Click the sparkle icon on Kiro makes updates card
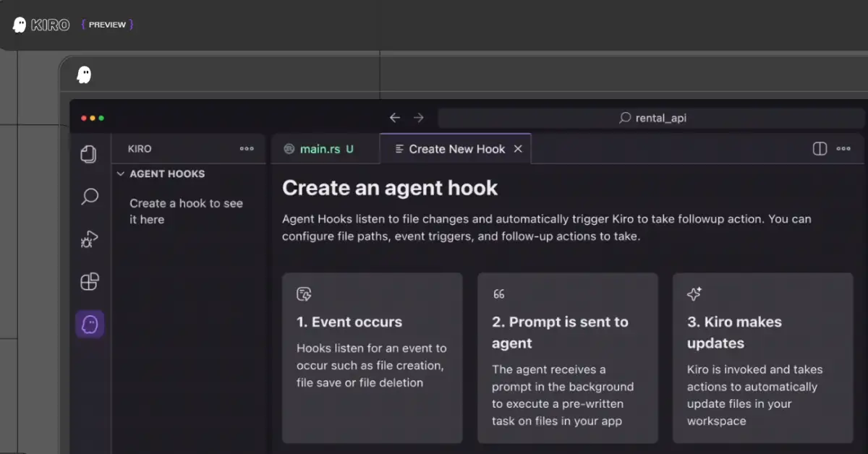 click(694, 294)
